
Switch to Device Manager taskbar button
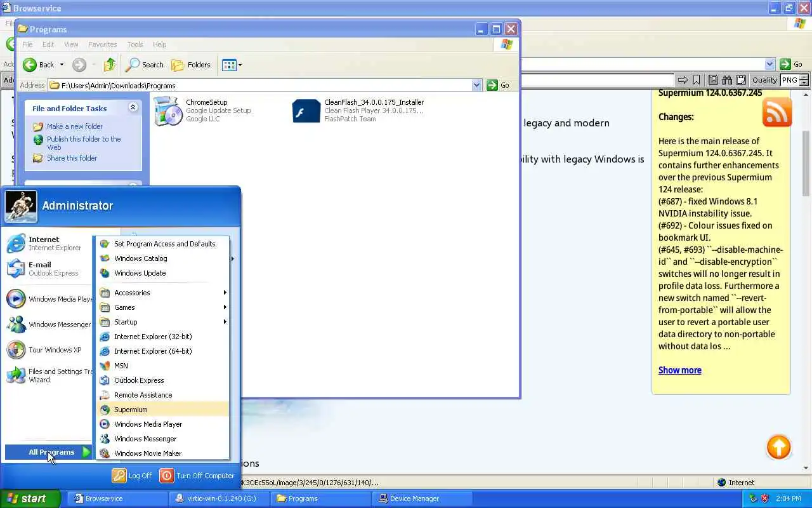[422, 498]
